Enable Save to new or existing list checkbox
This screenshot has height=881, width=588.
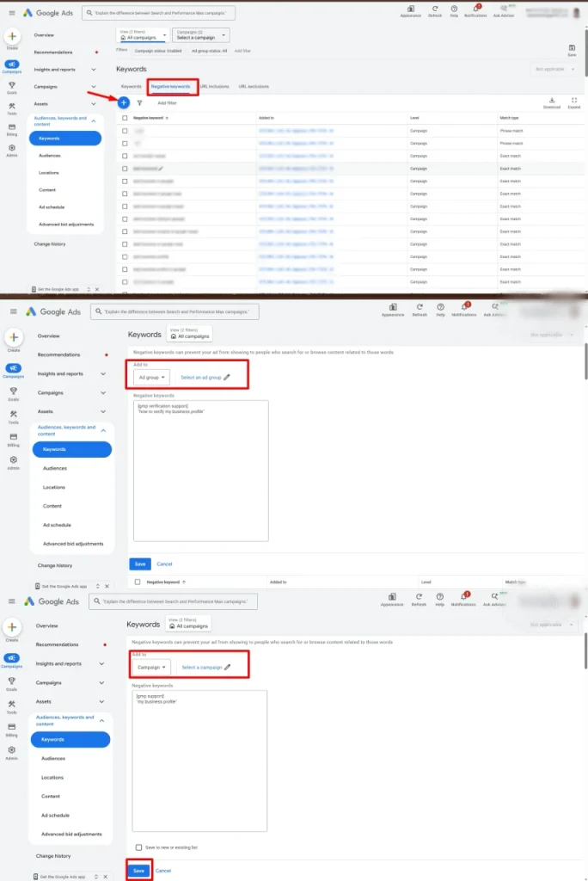pyautogui.click(x=138, y=847)
